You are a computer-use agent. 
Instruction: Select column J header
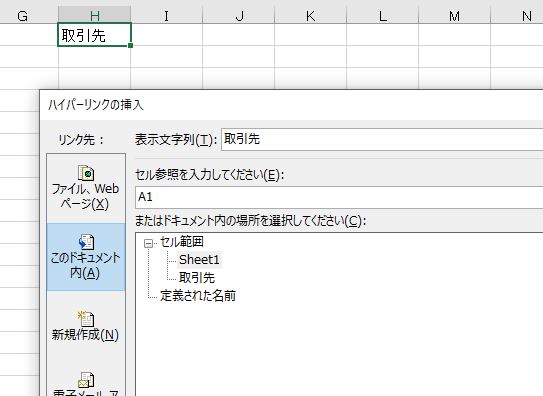coord(239,16)
